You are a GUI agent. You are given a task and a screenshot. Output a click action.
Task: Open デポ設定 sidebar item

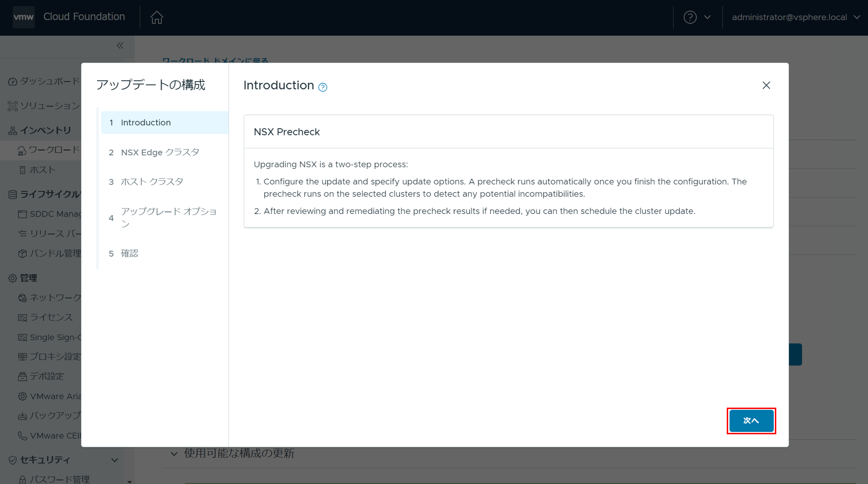pos(41,376)
